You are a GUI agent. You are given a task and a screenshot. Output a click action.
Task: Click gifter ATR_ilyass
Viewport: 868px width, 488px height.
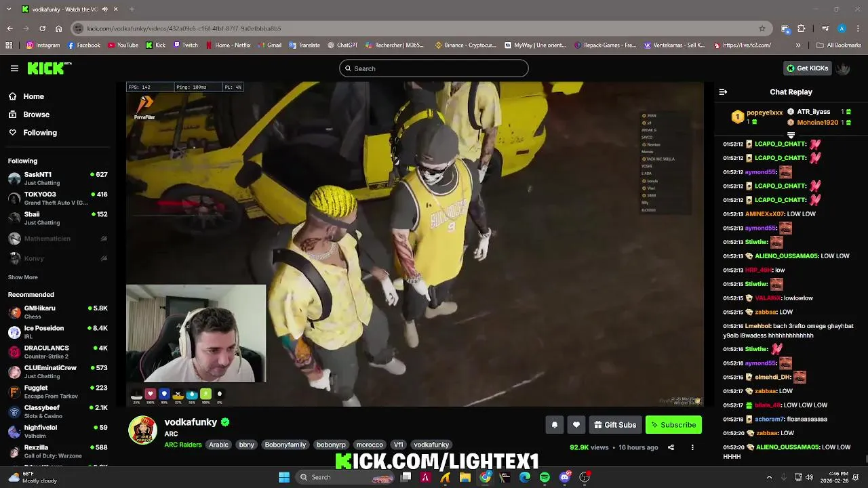tap(813, 112)
